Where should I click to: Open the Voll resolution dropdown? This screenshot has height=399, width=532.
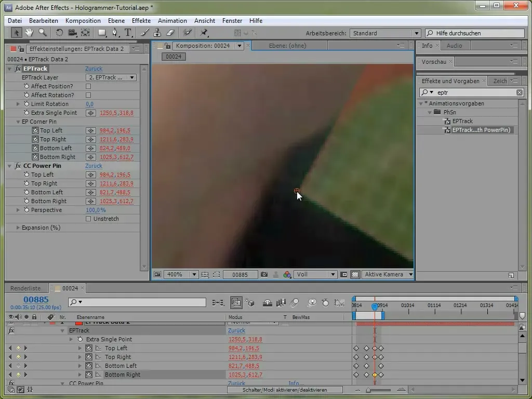pos(315,274)
